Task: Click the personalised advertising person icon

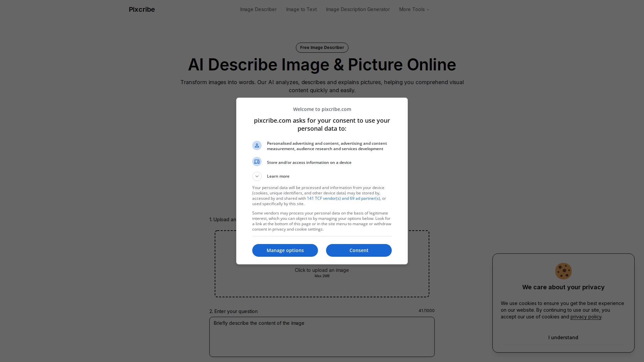Action: (x=257, y=145)
